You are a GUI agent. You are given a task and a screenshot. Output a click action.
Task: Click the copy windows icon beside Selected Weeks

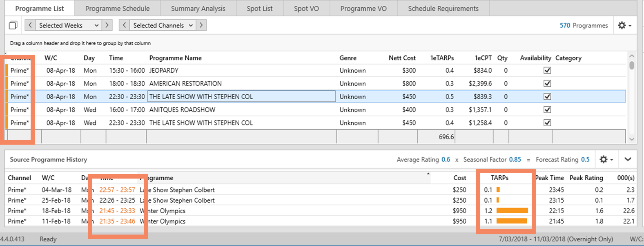13,25
